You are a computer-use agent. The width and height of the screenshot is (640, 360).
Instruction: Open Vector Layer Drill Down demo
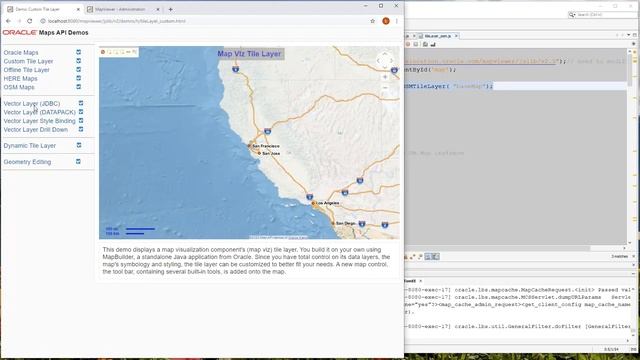[36, 129]
